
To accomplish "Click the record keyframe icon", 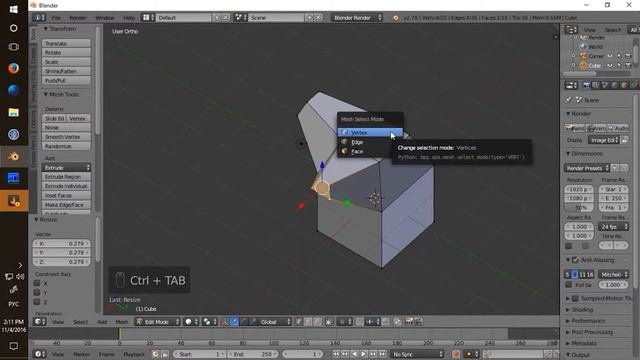I will [x=456, y=354].
